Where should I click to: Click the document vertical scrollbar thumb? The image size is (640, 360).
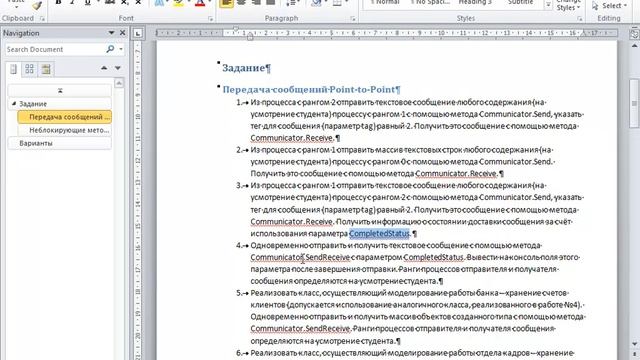634,103
